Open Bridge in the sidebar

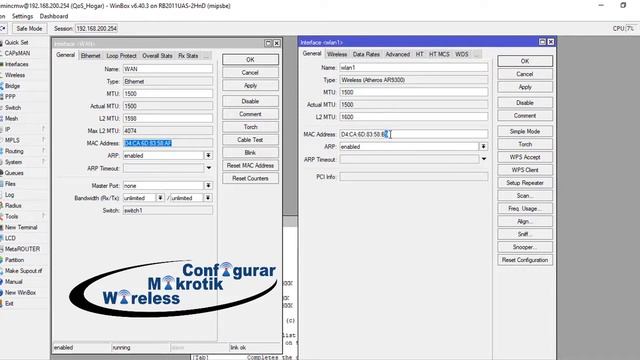12,86
